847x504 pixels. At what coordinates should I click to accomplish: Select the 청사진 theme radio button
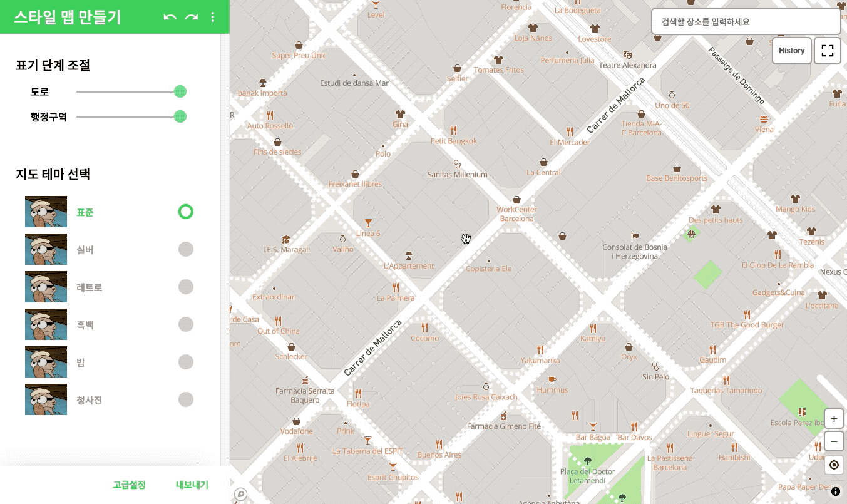pyautogui.click(x=186, y=399)
